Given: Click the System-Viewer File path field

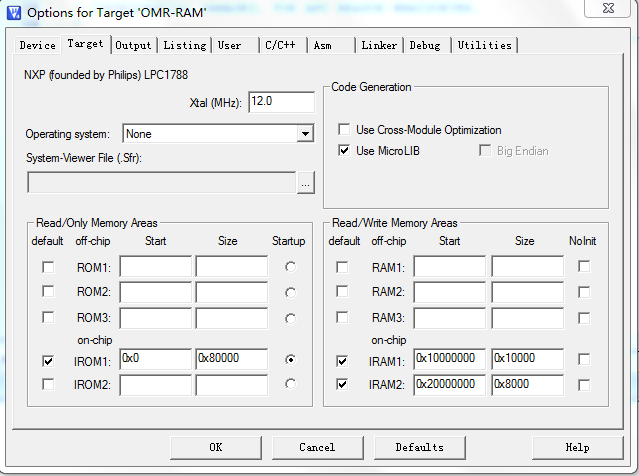Looking at the screenshot, I should pyautogui.click(x=161, y=183).
